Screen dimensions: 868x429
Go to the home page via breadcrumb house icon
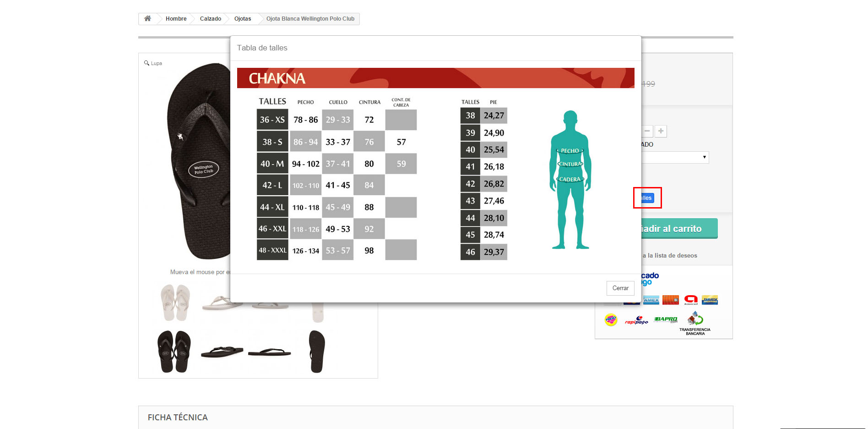pos(147,19)
